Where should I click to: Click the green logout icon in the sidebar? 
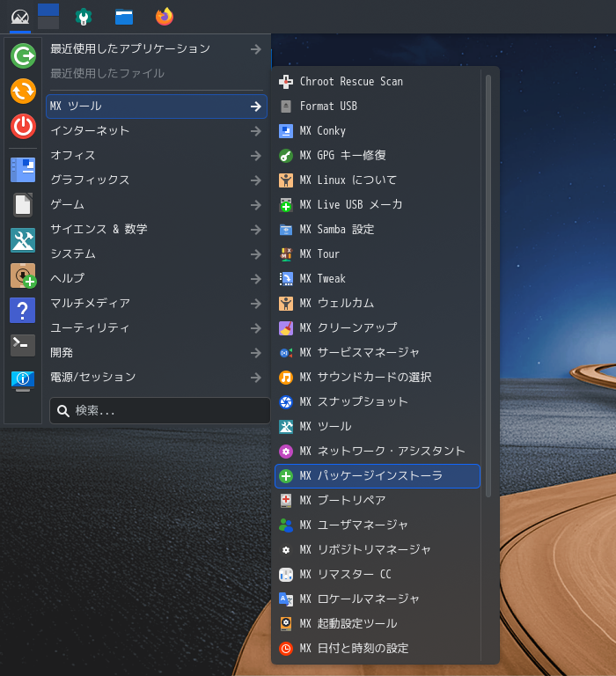coord(23,55)
